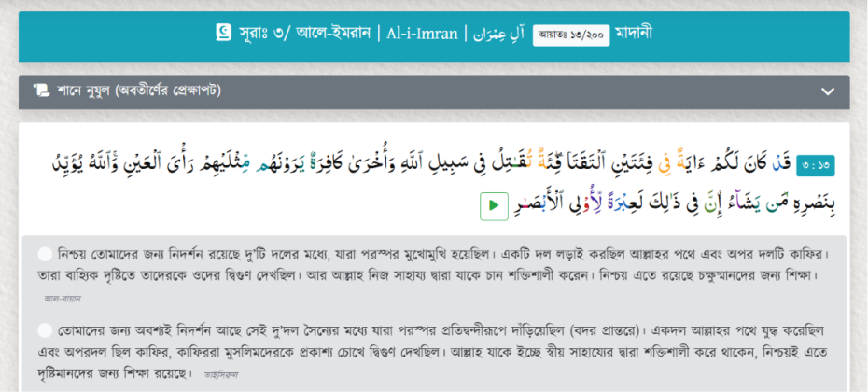Click the আল-বায়ান source label

point(63,299)
